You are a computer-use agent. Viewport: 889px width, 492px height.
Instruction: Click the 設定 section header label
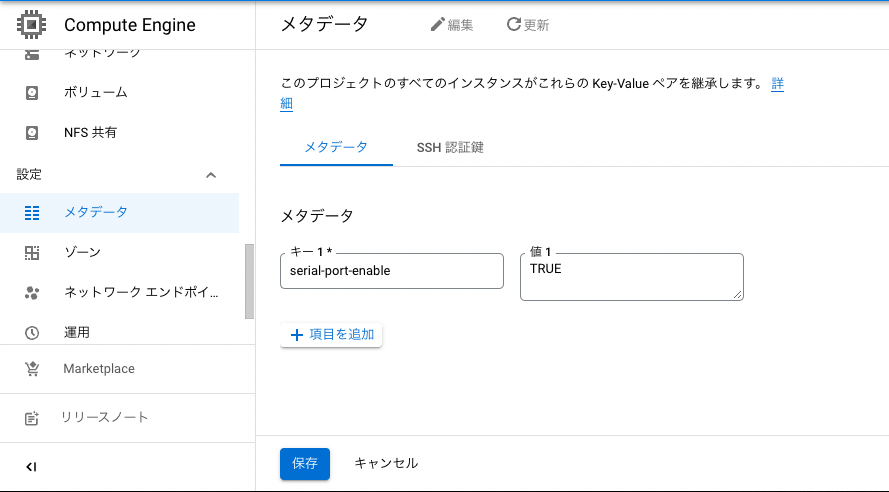click(x=29, y=175)
